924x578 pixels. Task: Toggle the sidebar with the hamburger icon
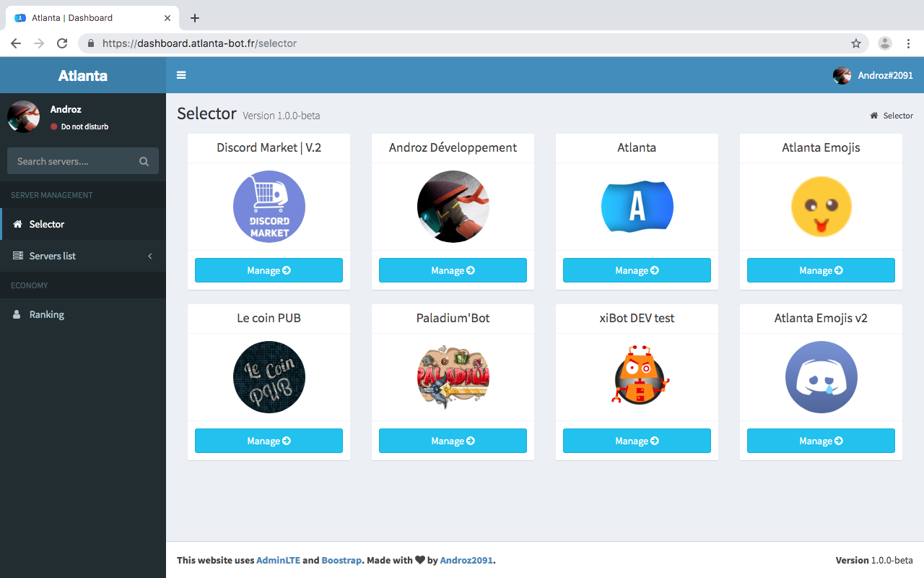181,75
